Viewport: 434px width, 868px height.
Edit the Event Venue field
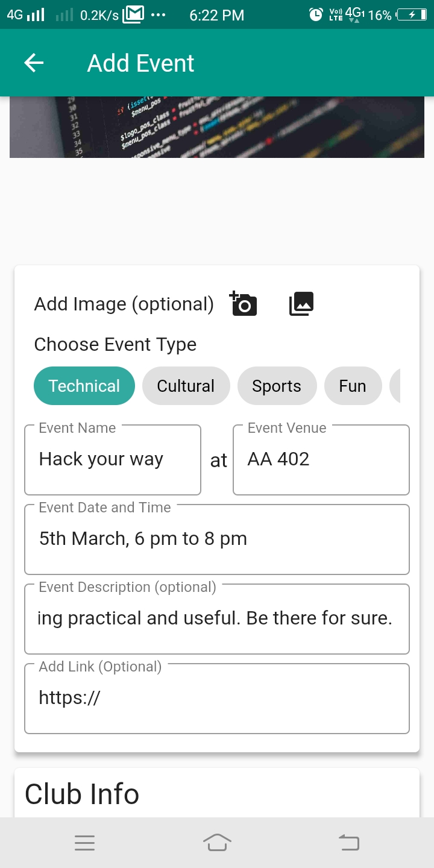coord(321,460)
